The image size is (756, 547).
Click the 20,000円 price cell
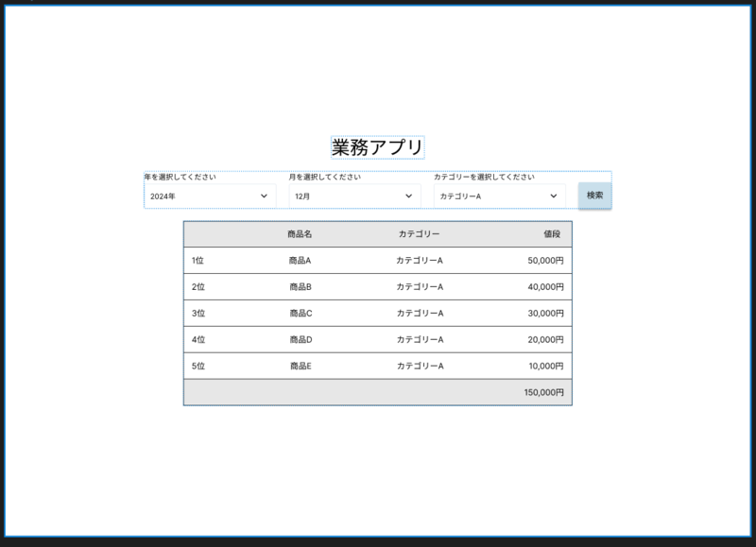click(545, 340)
